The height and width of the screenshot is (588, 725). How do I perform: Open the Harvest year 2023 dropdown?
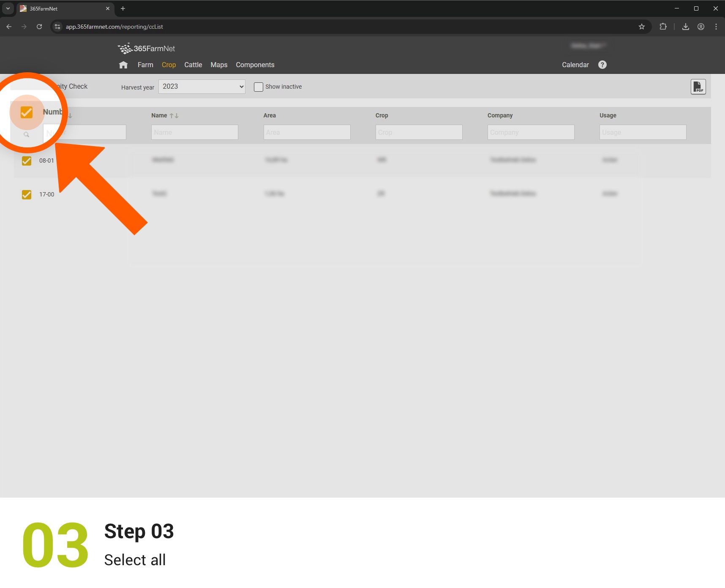(x=202, y=87)
